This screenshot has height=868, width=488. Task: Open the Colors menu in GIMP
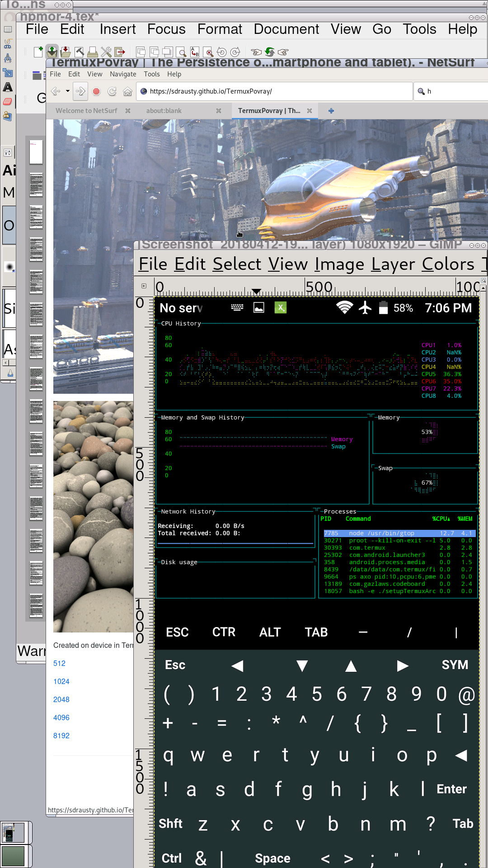coord(448,264)
